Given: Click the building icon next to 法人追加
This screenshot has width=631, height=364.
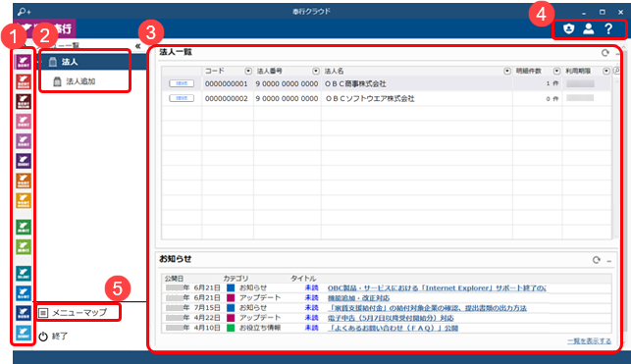Looking at the screenshot, I should click(57, 81).
